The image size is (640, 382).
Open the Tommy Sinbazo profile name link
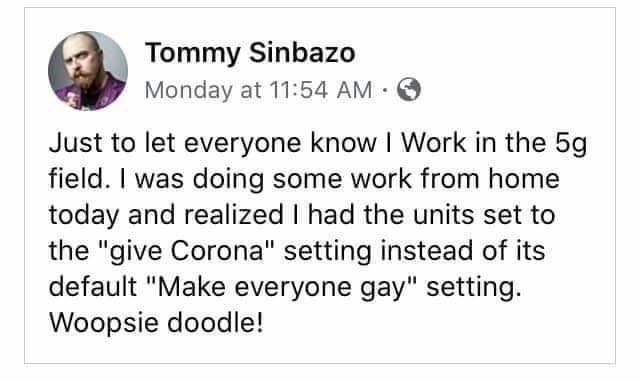pyautogui.click(x=250, y=54)
